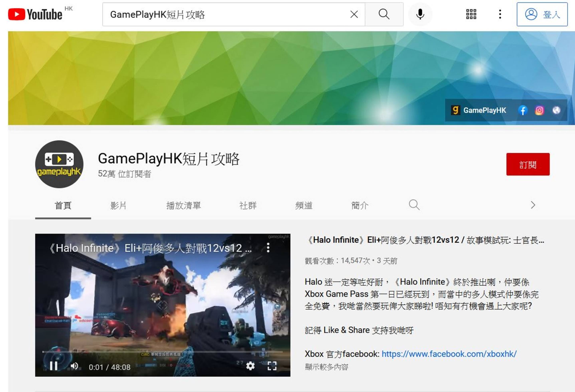Screen dimensions: 575x392
Task: Click the magnifier search button
Action: 384,14
